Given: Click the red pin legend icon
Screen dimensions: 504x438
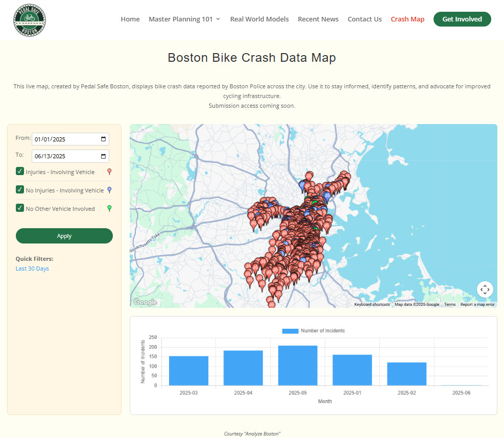Looking at the screenshot, I should click(109, 172).
